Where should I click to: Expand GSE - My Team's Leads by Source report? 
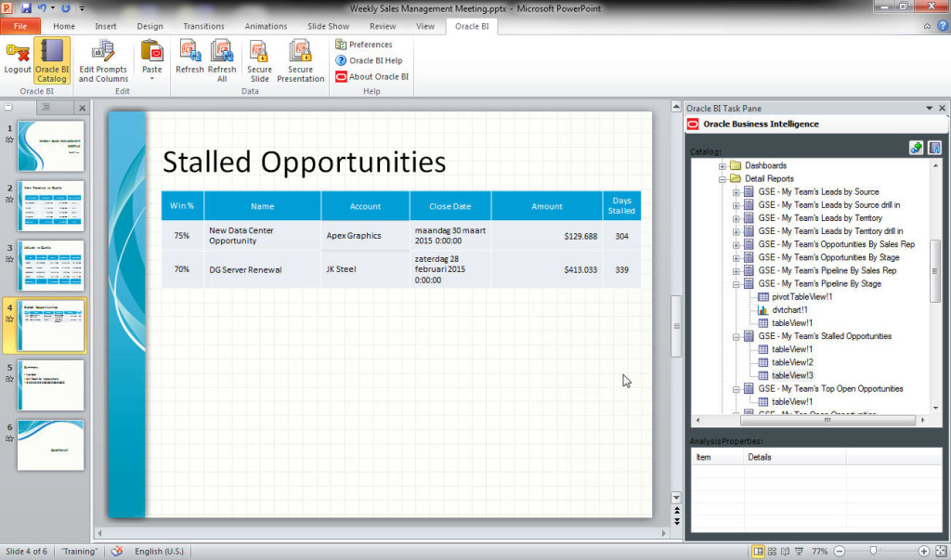pos(734,191)
